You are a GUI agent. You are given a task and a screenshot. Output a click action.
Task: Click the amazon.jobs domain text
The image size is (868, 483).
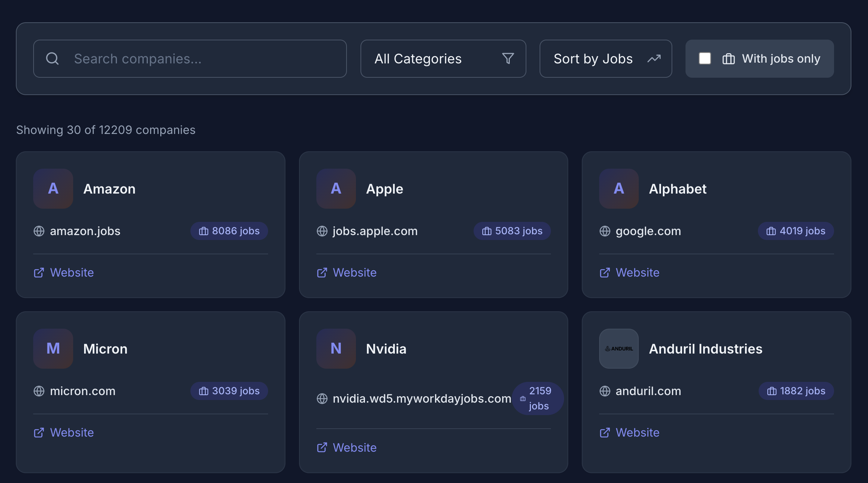(85, 231)
